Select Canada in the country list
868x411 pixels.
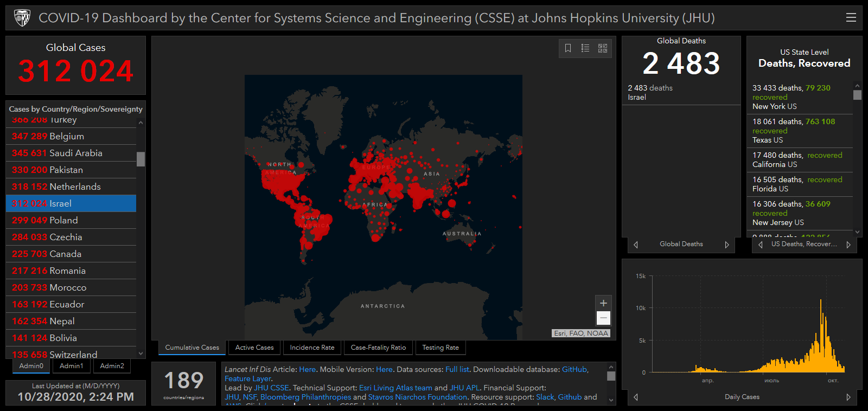[x=71, y=254]
